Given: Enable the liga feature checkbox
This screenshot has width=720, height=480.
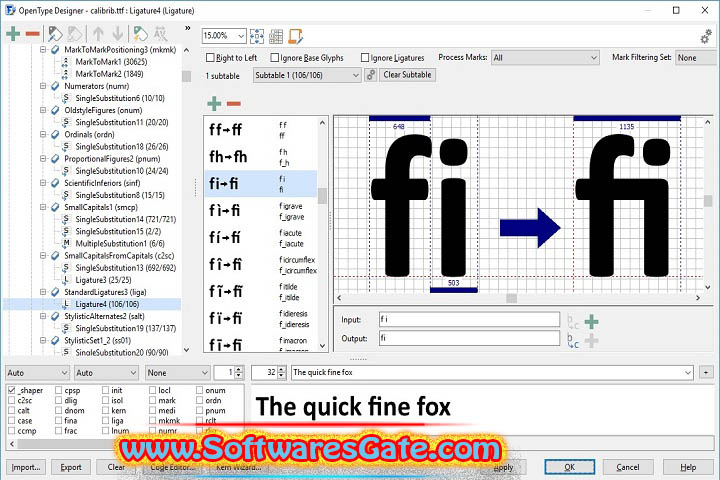Looking at the screenshot, I should [x=106, y=420].
